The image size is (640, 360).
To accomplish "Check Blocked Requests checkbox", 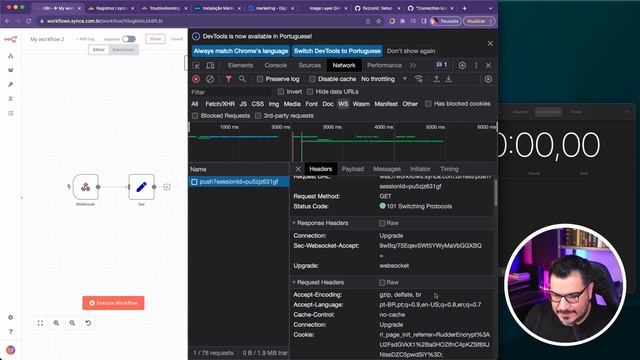I will (195, 116).
